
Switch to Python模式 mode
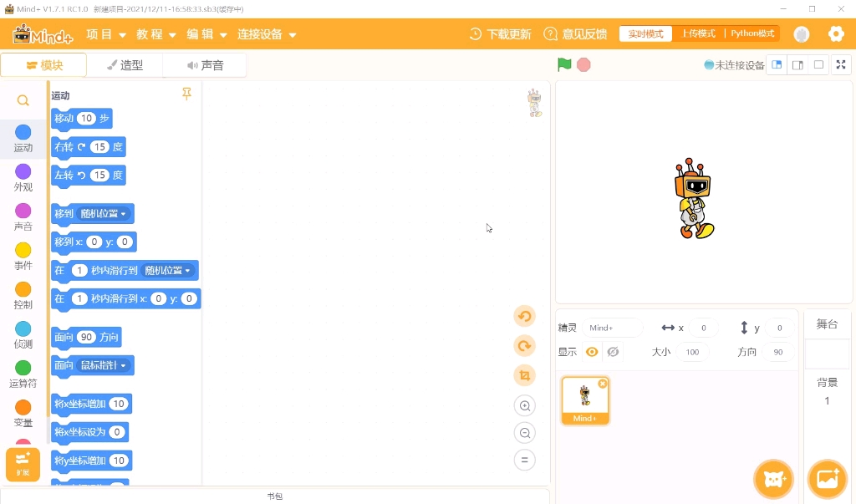[752, 34]
